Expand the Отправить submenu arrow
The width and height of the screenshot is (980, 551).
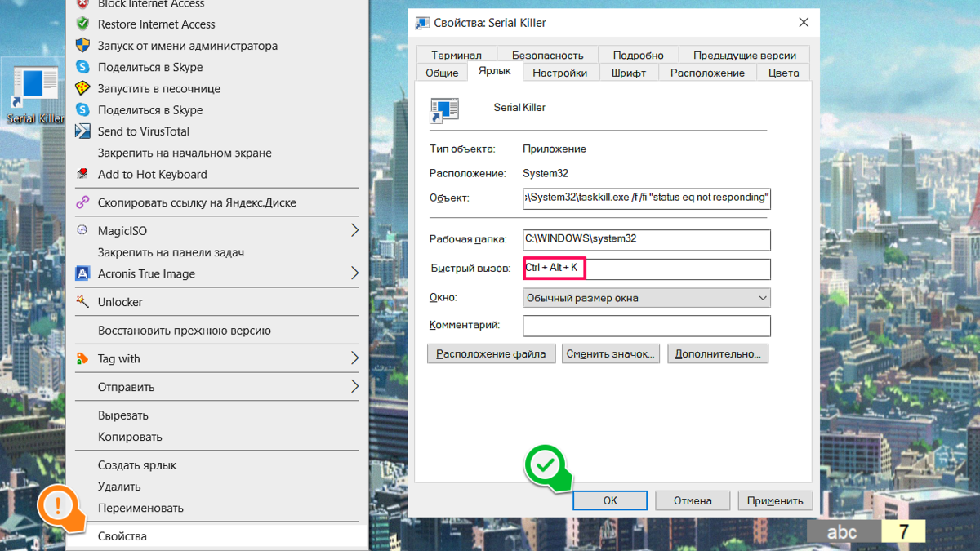coord(354,387)
